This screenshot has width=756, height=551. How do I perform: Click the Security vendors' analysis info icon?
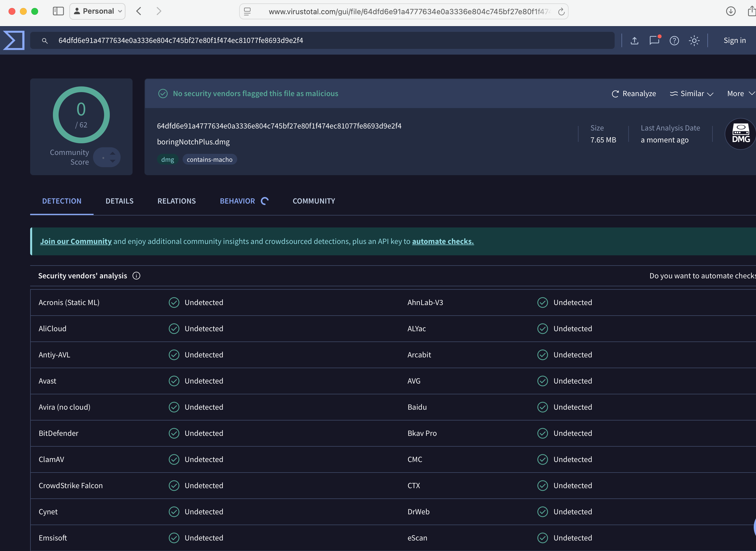coord(136,276)
